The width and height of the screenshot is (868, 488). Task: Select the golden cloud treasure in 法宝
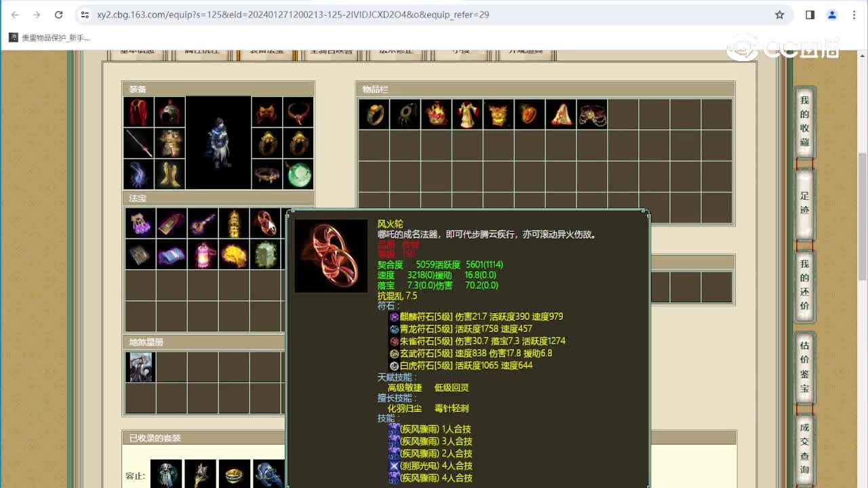(x=234, y=254)
